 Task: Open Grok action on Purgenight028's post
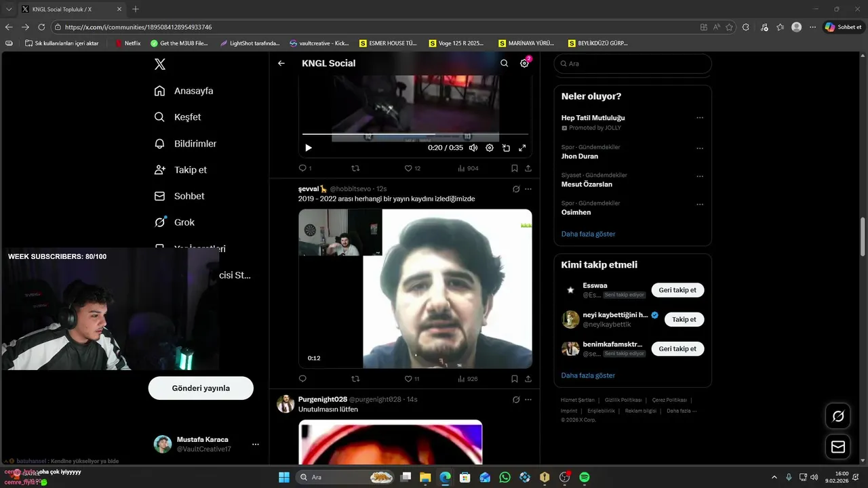point(516,400)
